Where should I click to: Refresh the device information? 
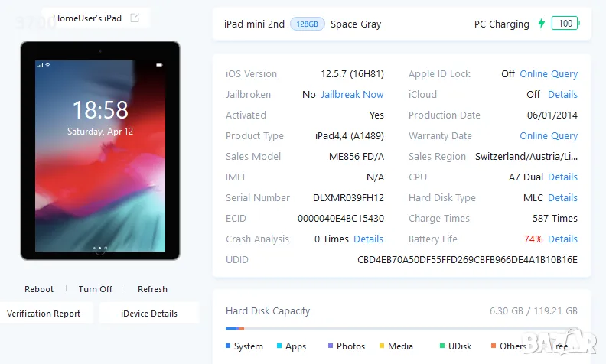[x=152, y=289]
